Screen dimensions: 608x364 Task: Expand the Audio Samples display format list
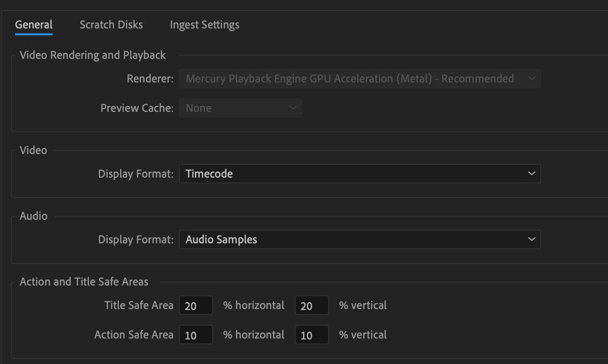click(x=360, y=239)
